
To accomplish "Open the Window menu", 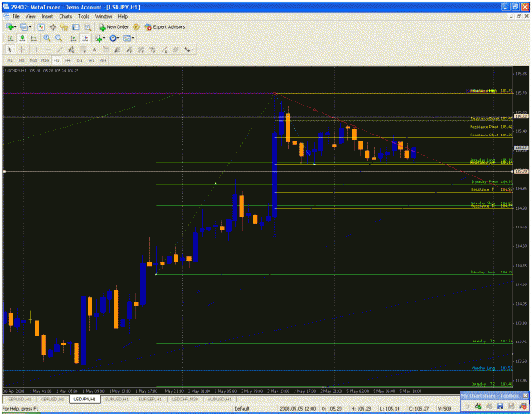I will coord(103,16).
